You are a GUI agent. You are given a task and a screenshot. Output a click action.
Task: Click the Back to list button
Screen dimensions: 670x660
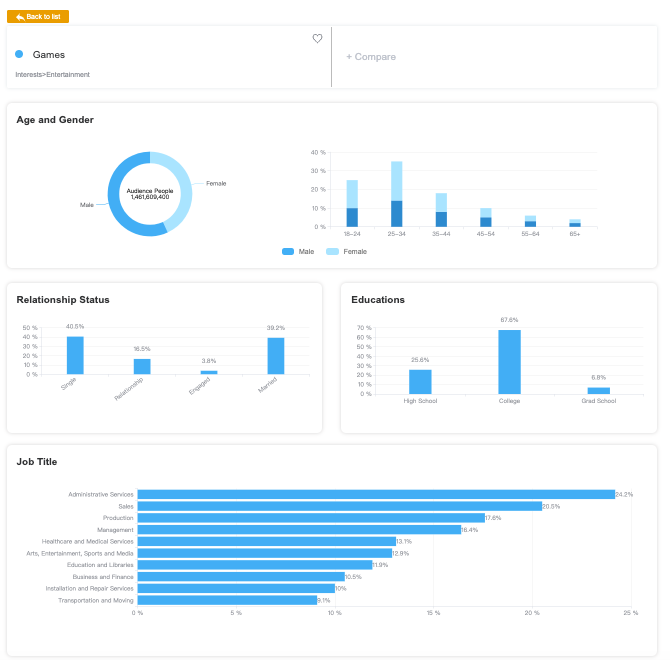[38, 17]
